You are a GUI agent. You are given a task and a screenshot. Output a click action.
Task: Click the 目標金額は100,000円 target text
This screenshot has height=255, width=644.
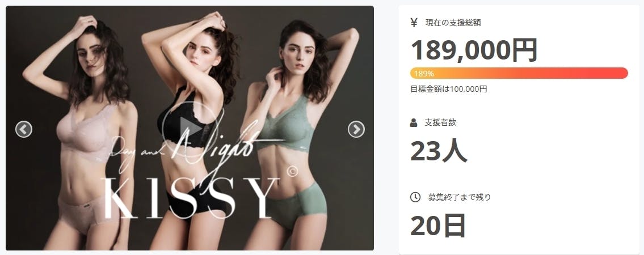448,89
